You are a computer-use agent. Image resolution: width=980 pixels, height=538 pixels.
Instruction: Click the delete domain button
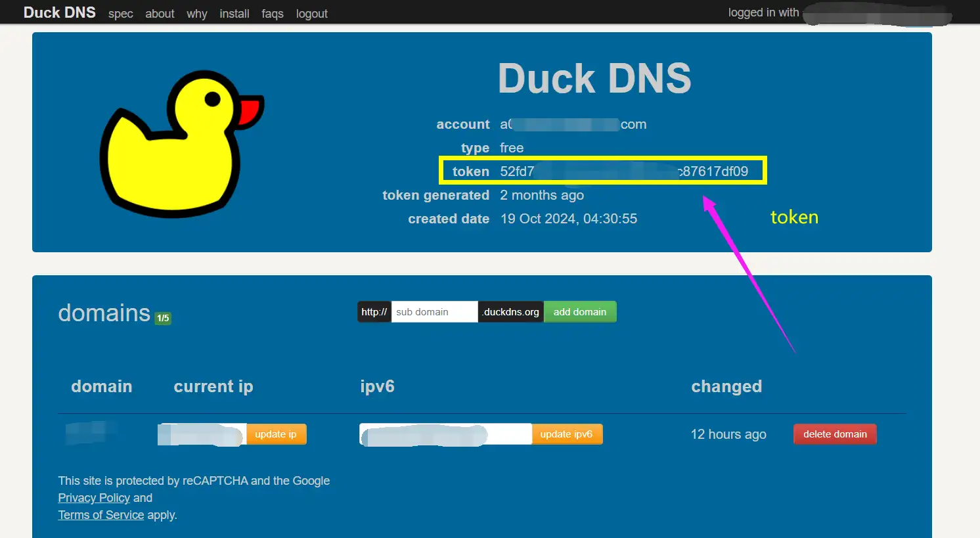pos(834,434)
